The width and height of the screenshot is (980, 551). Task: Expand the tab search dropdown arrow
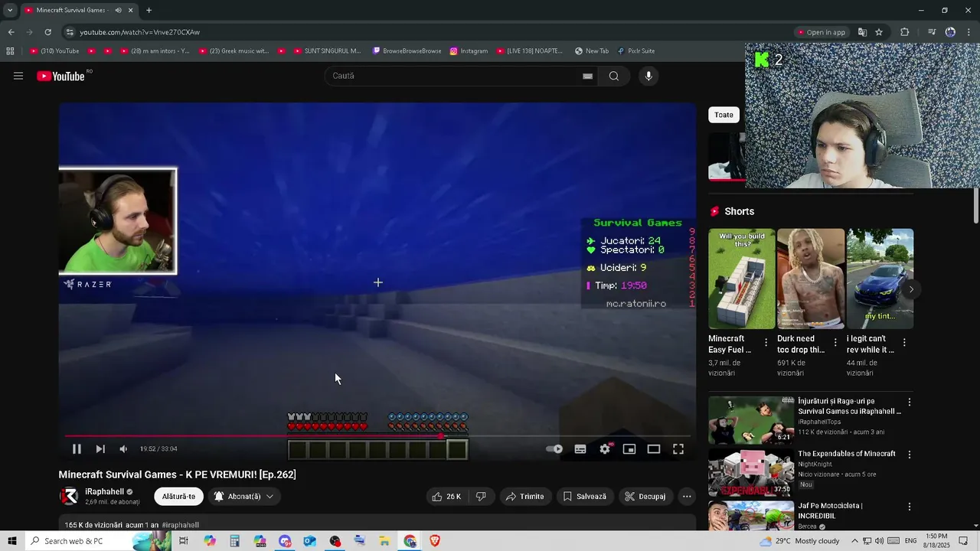pyautogui.click(x=10, y=11)
